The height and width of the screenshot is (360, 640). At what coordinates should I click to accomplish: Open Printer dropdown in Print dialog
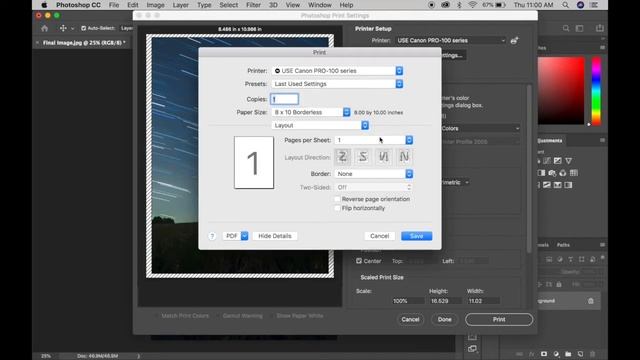point(337,71)
